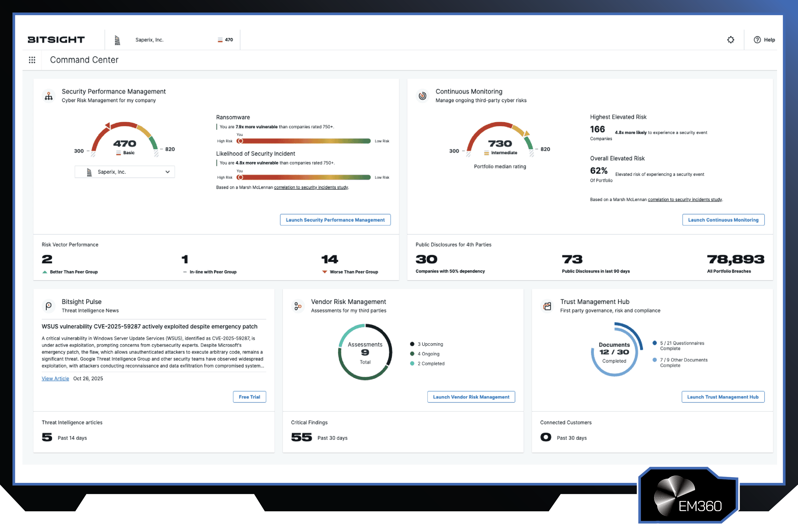Click the 73 Public Disclosures value
798x532 pixels.
572,260
